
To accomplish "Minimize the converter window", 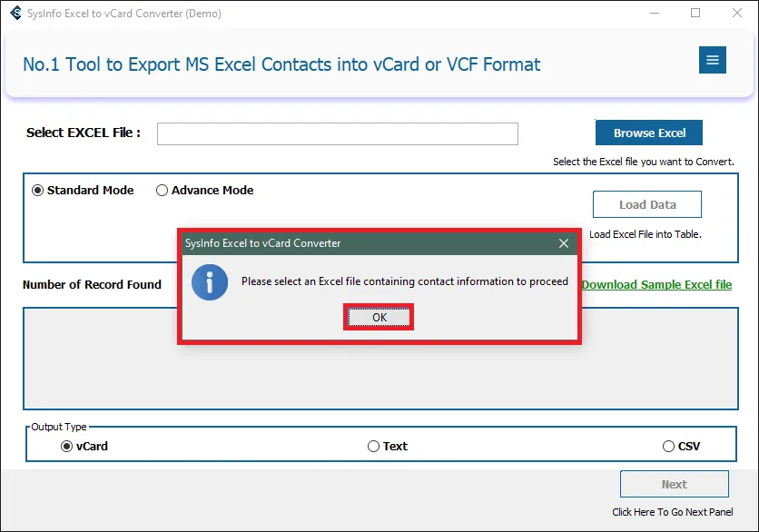I will click(655, 13).
